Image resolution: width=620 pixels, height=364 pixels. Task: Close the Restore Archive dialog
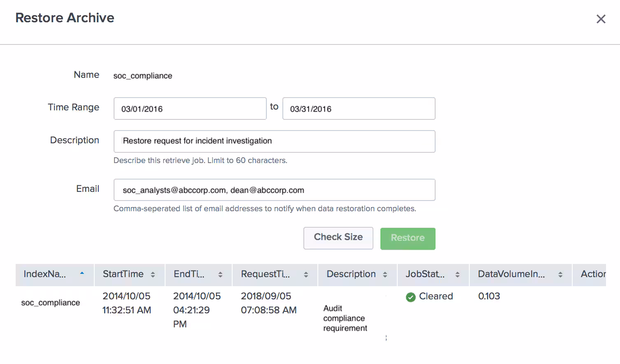pyautogui.click(x=601, y=19)
